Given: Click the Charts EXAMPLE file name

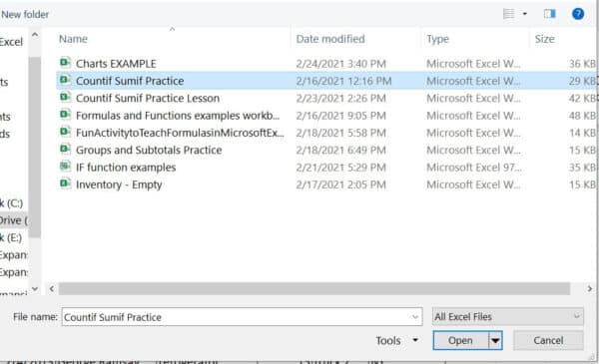Looking at the screenshot, I should tap(116, 64).
